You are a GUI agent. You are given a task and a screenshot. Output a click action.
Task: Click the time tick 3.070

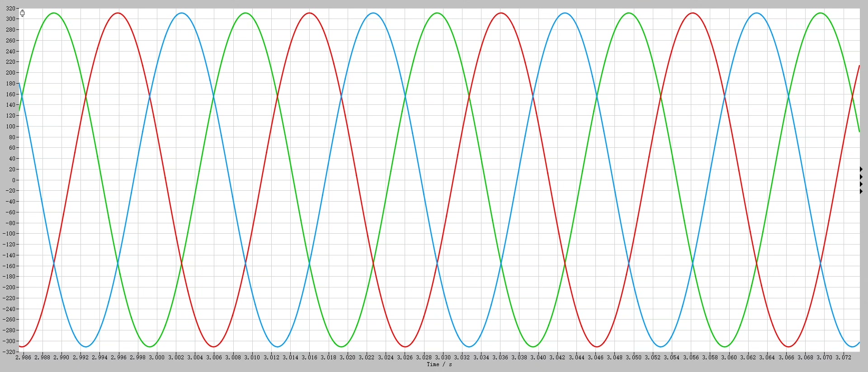point(825,357)
